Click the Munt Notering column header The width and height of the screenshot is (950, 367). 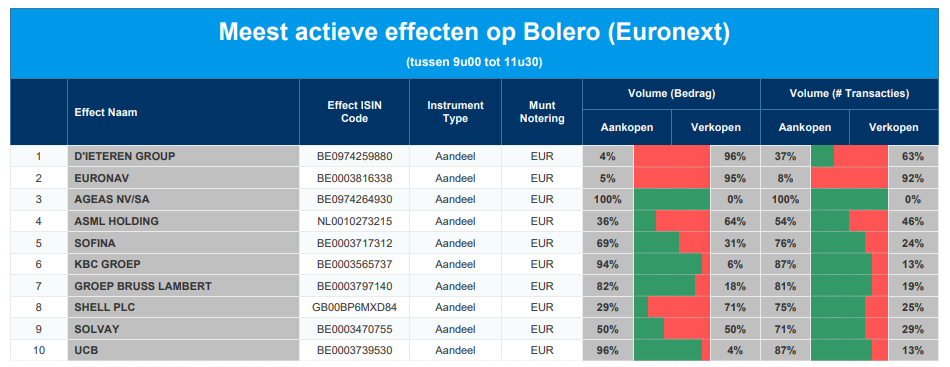pyautogui.click(x=542, y=112)
